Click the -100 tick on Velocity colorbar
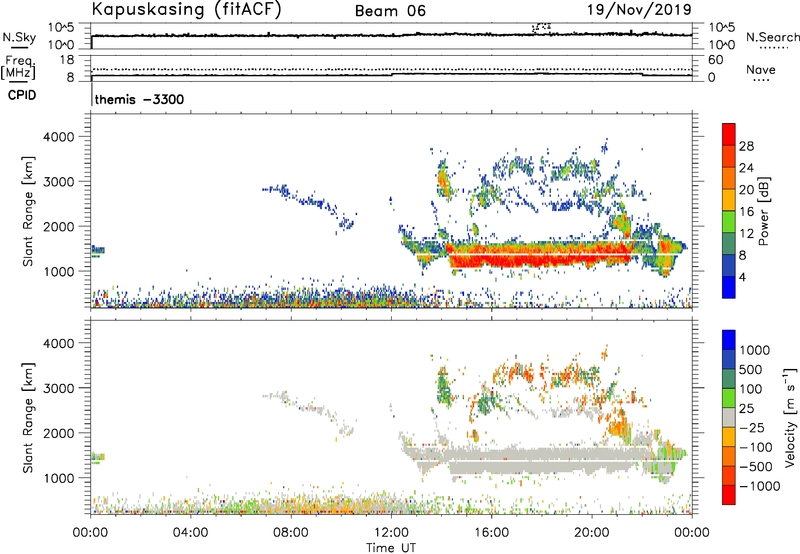800x554 pixels. pyautogui.click(x=756, y=447)
